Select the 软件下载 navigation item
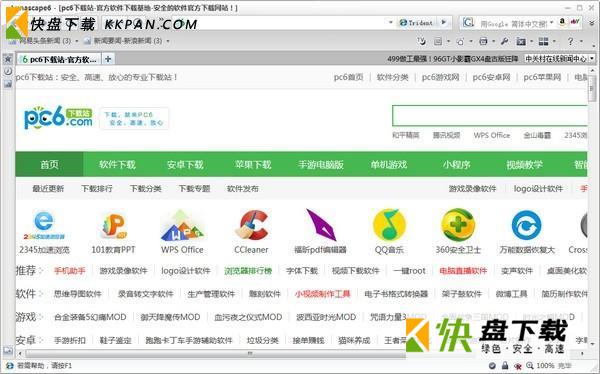Image resolution: width=600 pixels, height=374 pixels. [x=117, y=165]
